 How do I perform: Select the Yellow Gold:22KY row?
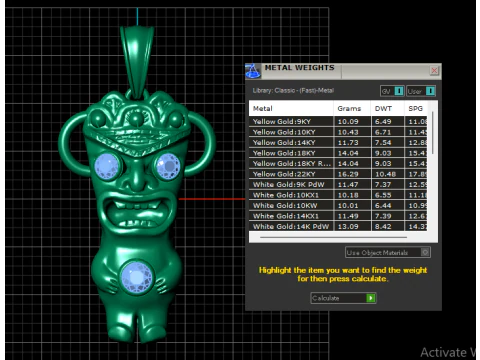(x=338, y=174)
